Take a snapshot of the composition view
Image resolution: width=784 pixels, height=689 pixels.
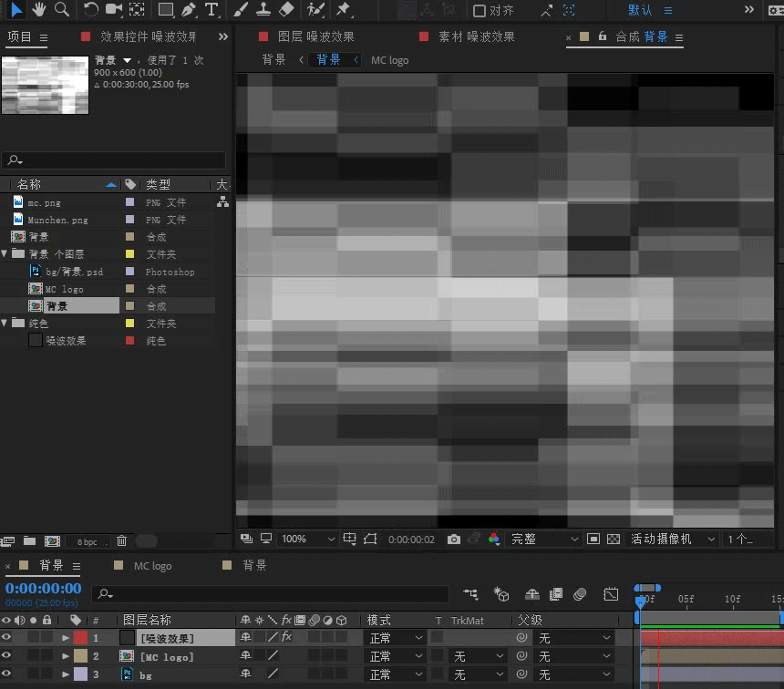point(454,539)
